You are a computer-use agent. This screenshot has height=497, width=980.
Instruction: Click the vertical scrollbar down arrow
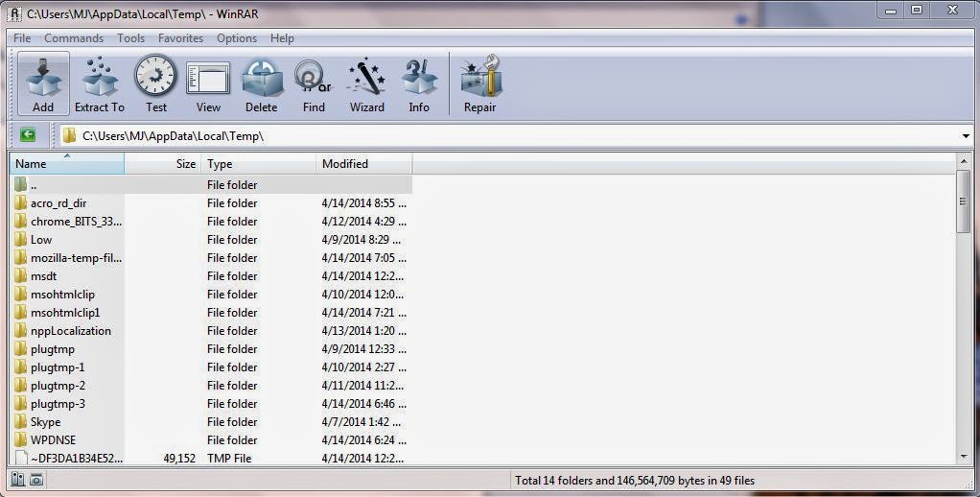[963, 458]
